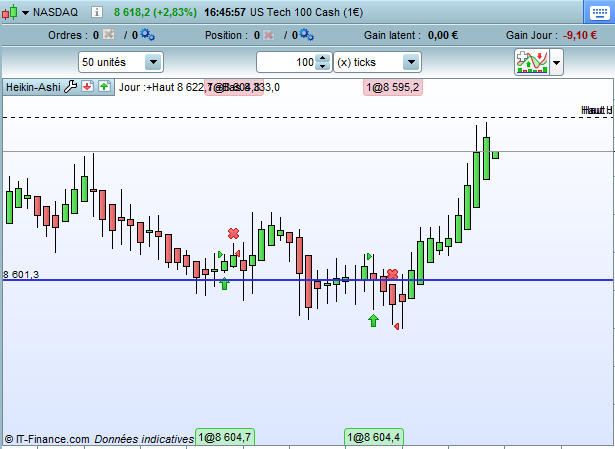
Task: Open the Ordres settings gear icon
Action: click(148, 35)
